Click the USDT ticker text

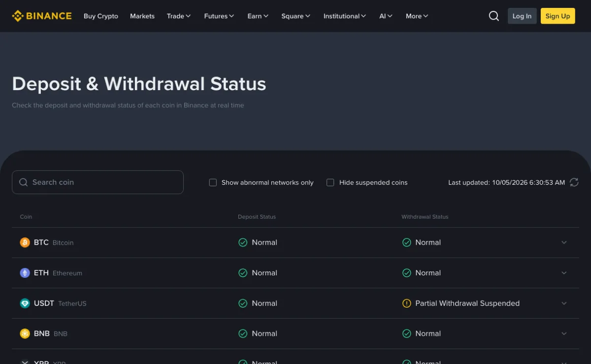(44, 303)
